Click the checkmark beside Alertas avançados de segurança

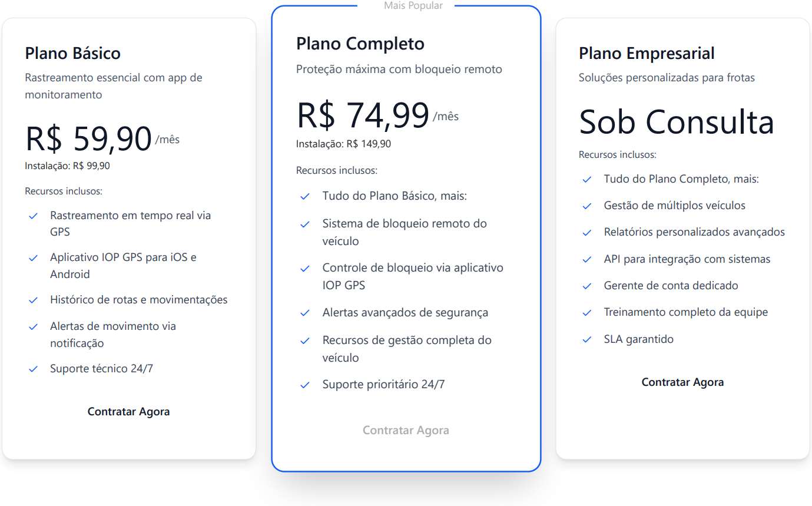click(305, 313)
